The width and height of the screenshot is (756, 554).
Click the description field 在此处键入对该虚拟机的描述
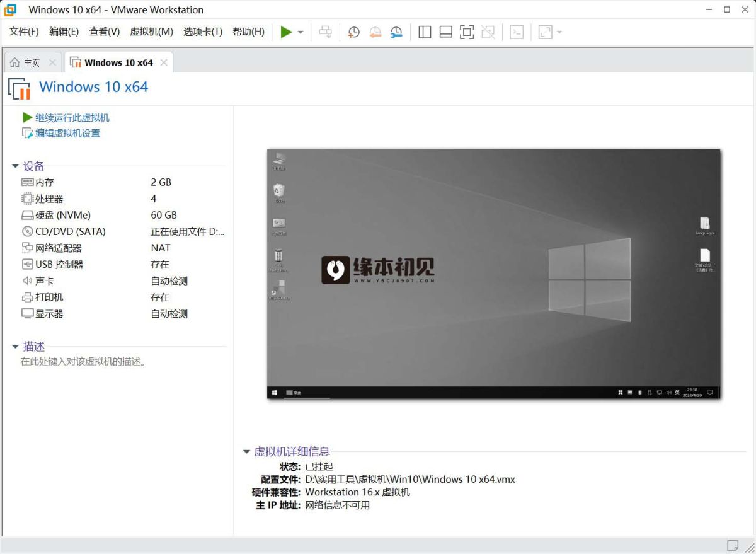pyautogui.click(x=84, y=362)
